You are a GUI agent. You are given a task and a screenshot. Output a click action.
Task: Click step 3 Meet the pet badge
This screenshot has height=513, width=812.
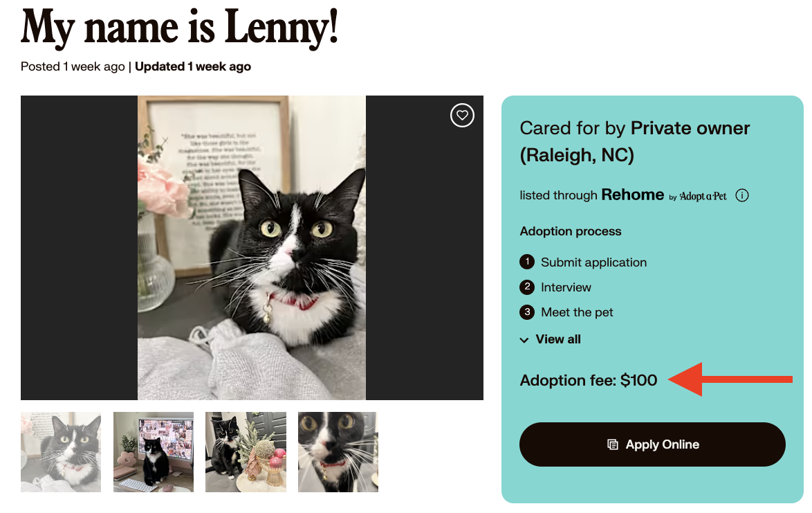pyautogui.click(x=527, y=312)
